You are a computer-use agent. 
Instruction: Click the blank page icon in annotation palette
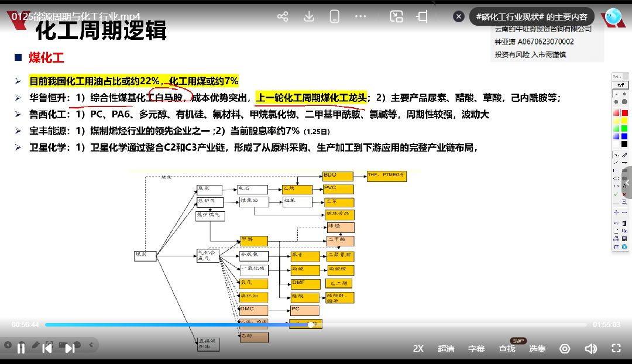tap(616, 231)
